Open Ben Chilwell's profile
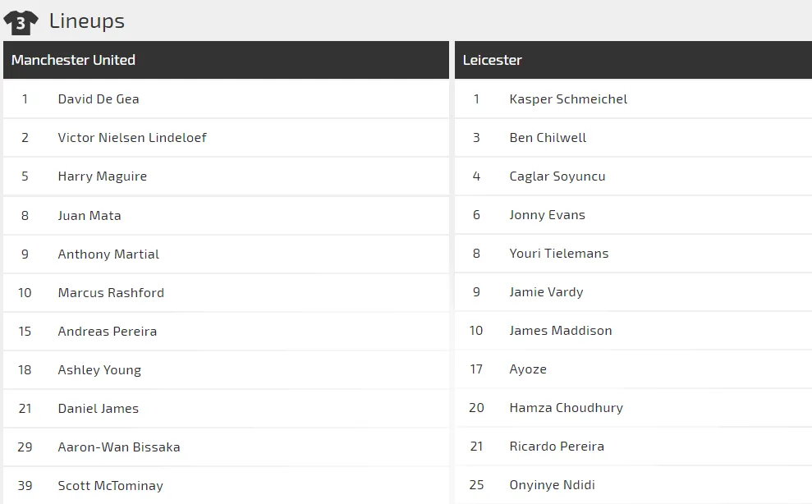This screenshot has width=812, height=504. (548, 138)
